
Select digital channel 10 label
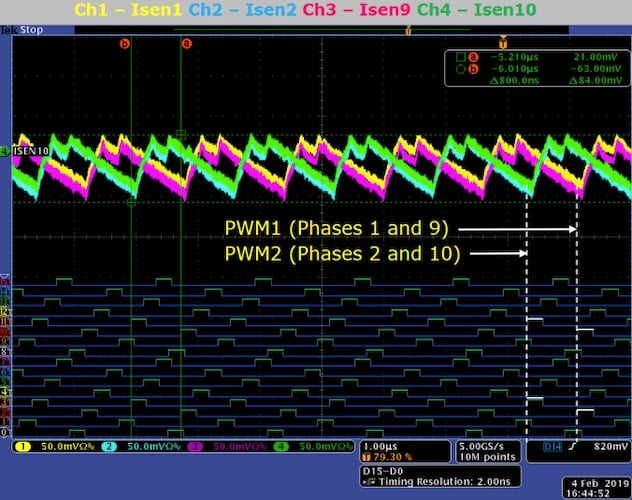(x=5, y=331)
